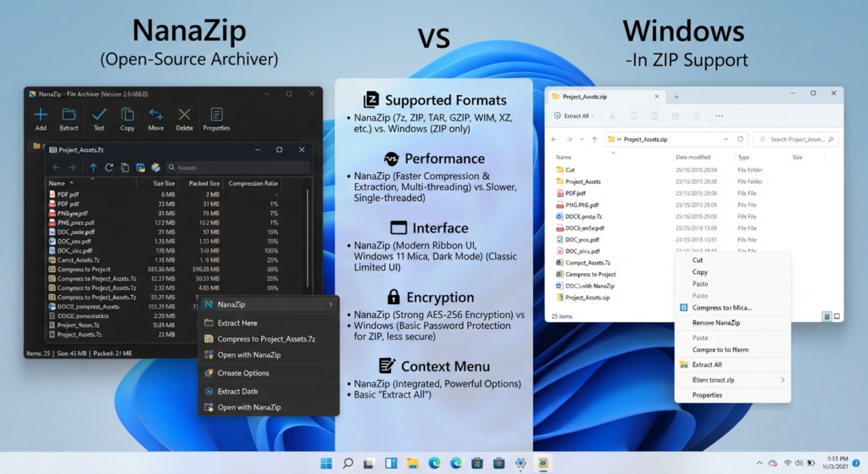Go up one level in Project_Assets.7z window
Screen dimensions: 868x474
93,167
